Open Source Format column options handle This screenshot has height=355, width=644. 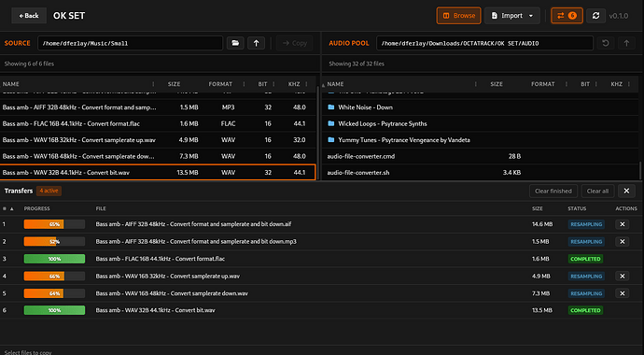click(x=244, y=84)
